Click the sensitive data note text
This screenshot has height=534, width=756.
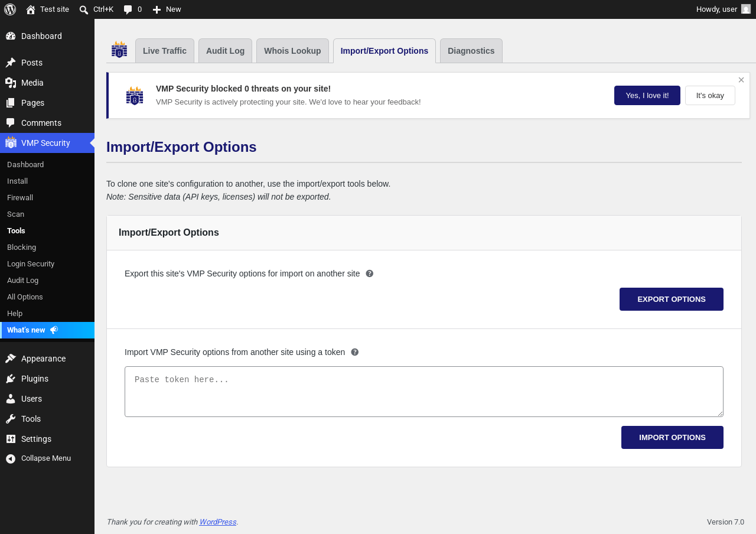pyautogui.click(x=219, y=197)
